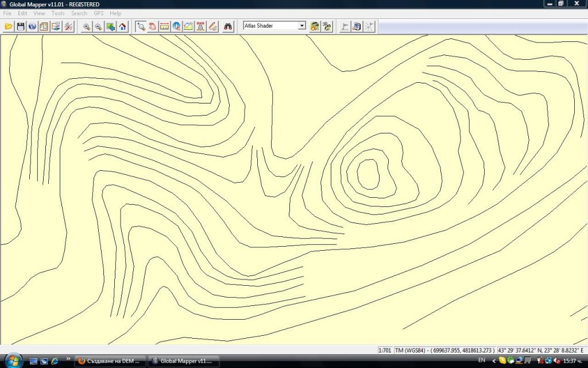
Task: Click the Open Data File folder icon
Action: click(9, 26)
